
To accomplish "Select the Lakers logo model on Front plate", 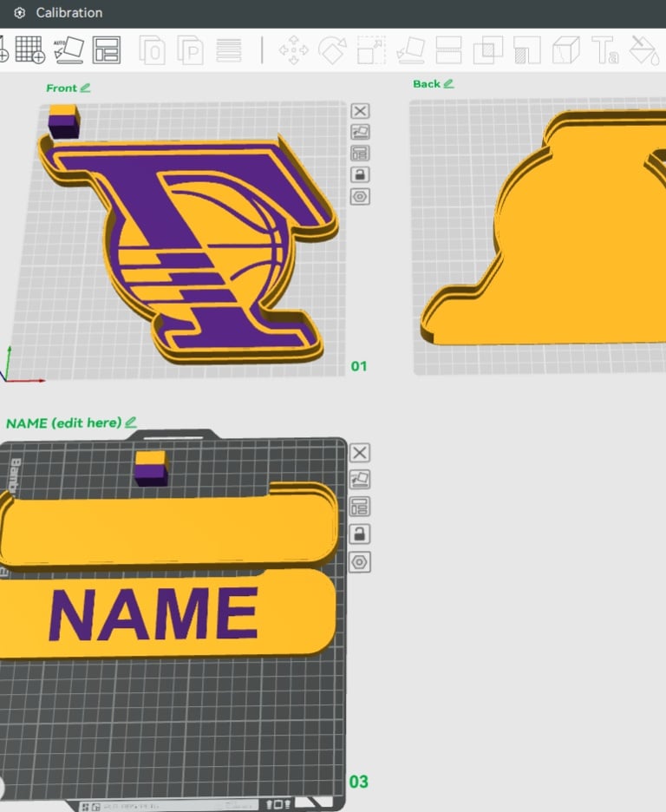I will click(x=189, y=249).
